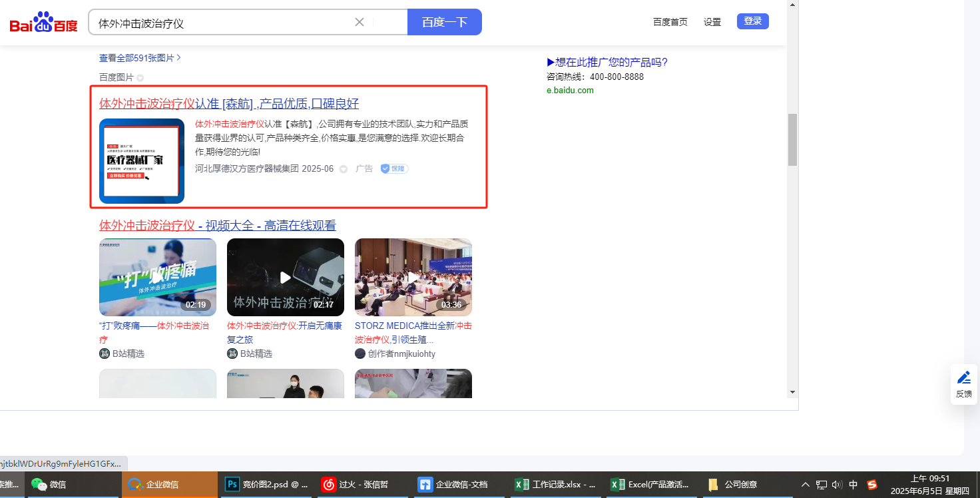Open 体外冲击波治疗仪:开启无痛康复之旅 title
980x498 pixels.
click(284, 332)
